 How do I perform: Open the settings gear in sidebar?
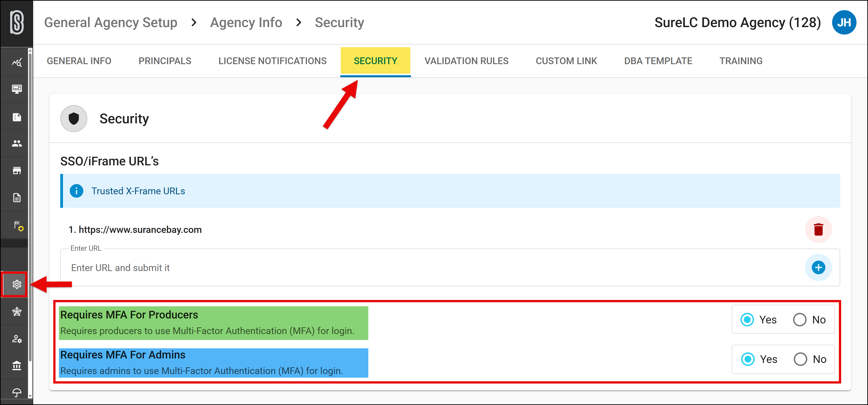click(16, 285)
